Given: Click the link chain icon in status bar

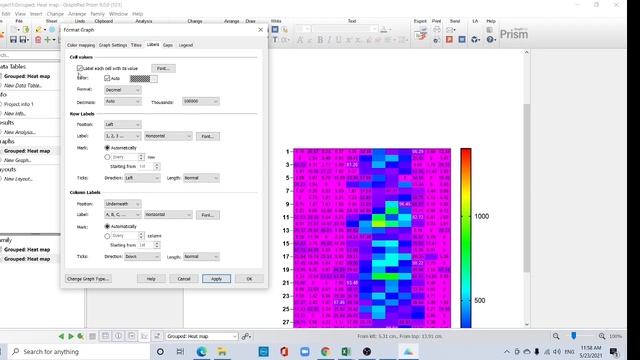Looking at the screenshot, I should (x=246, y=336).
